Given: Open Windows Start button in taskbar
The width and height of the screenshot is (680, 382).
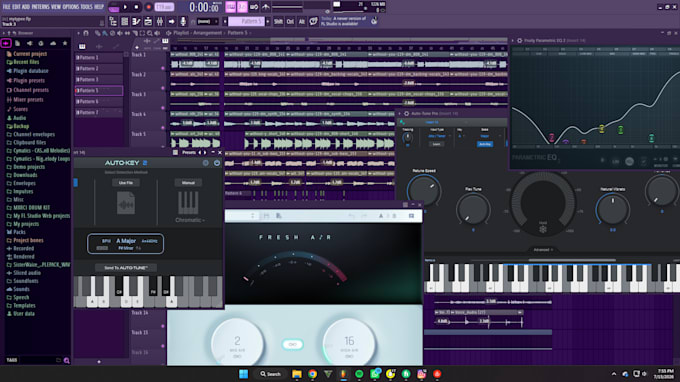Looking at the screenshot, I should 243,374.
